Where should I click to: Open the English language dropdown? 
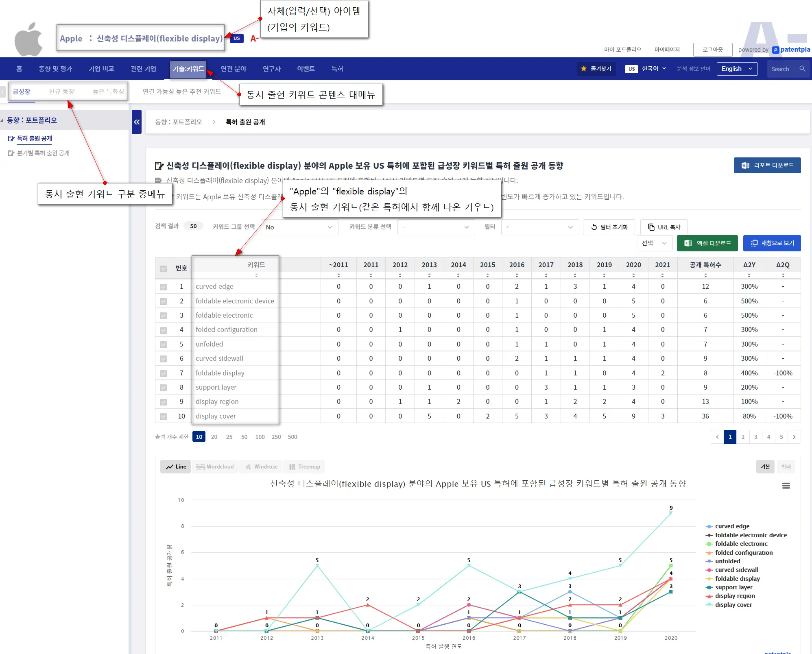(737, 69)
